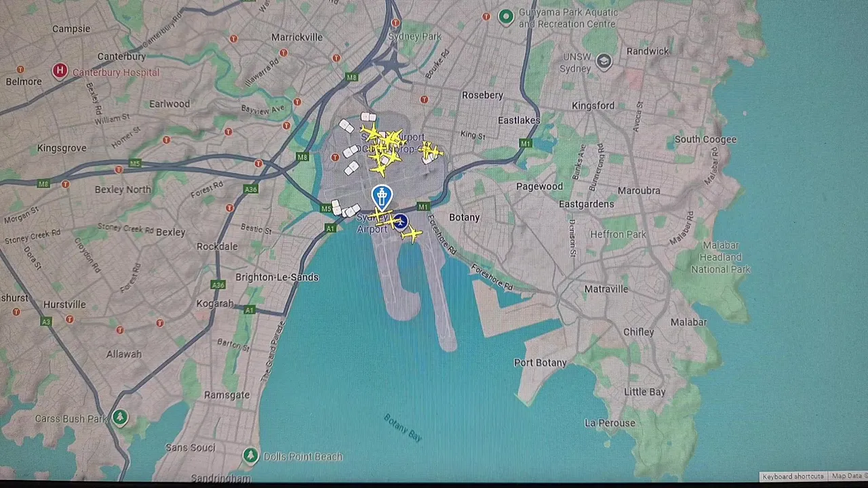Select the South Coogee label
868x488 pixels.
click(x=705, y=139)
